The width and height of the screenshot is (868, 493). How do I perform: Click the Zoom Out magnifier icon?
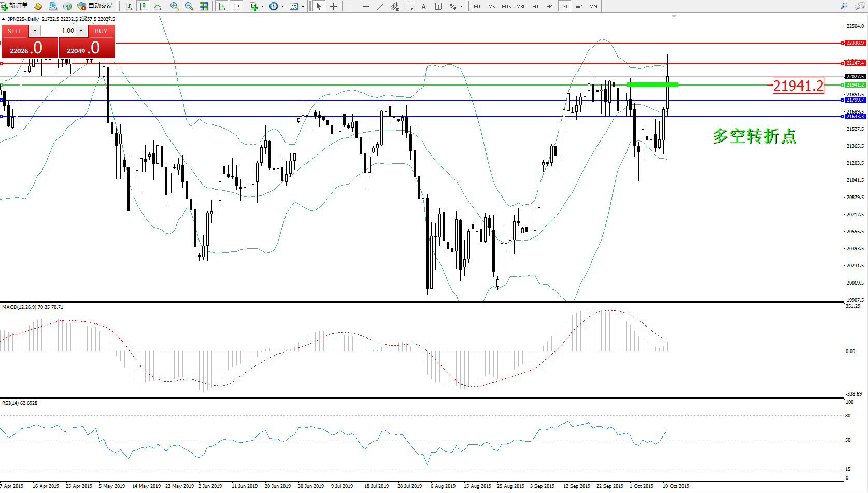click(189, 6)
